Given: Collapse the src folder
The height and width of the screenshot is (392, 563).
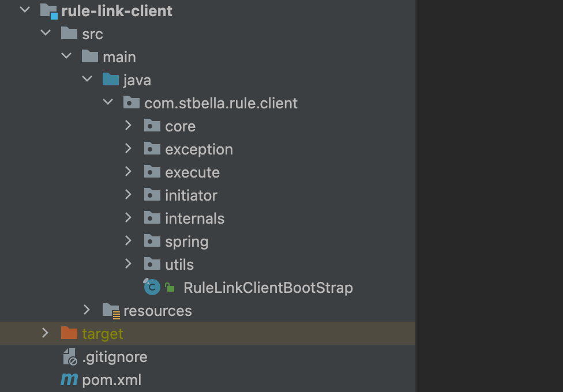Looking at the screenshot, I should tap(46, 33).
